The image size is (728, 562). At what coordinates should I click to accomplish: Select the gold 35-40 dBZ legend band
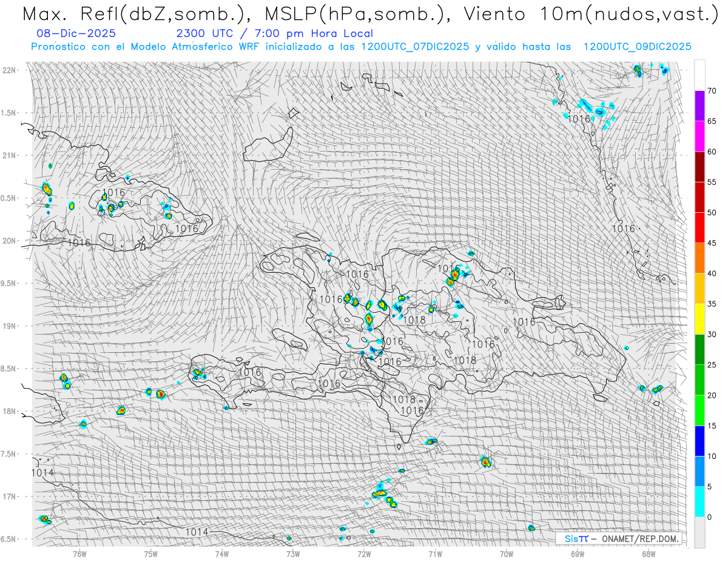click(x=699, y=289)
